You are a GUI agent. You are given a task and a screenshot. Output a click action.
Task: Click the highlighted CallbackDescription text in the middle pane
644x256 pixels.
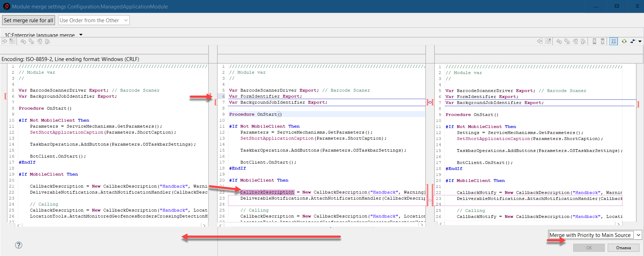[267, 192]
